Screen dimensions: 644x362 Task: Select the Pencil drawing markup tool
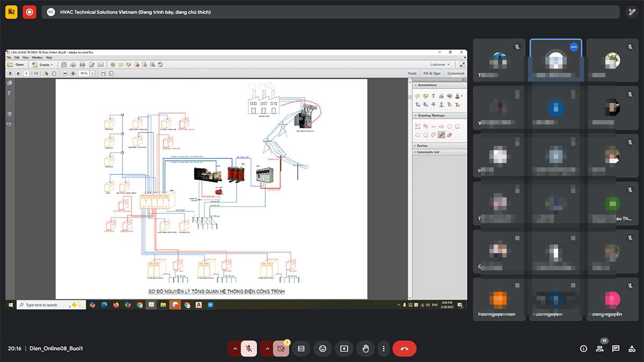441,135
